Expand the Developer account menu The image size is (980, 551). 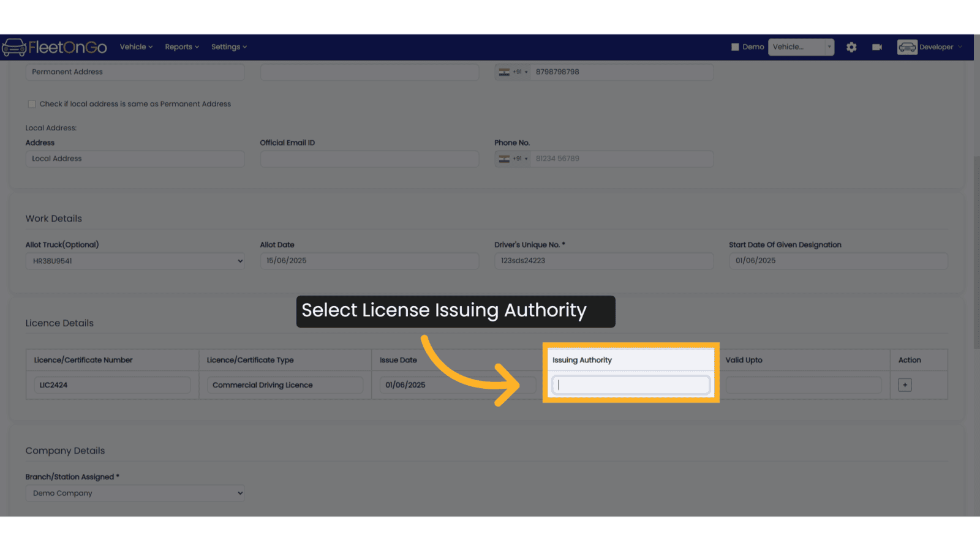(941, 47)
